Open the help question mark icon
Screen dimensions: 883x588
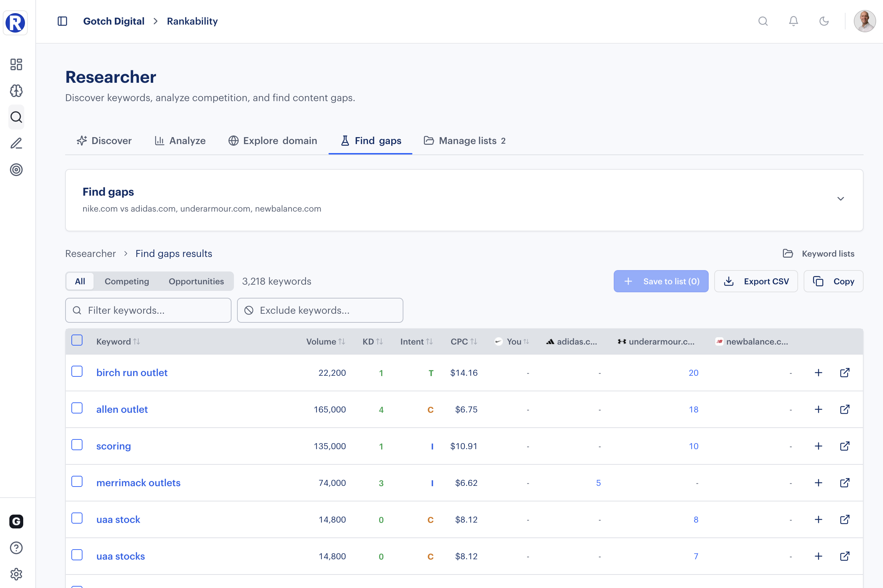pyautogui.click(x=16, y=548)
